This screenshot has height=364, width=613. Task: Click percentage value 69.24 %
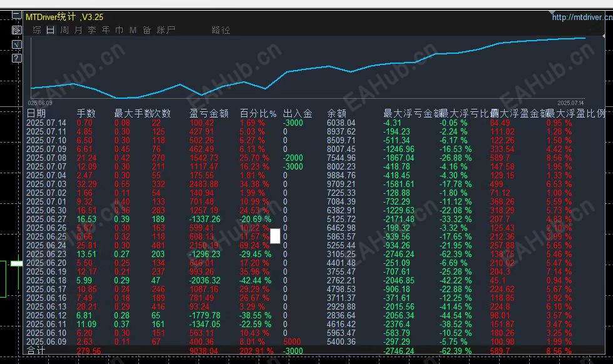(254, 245)
